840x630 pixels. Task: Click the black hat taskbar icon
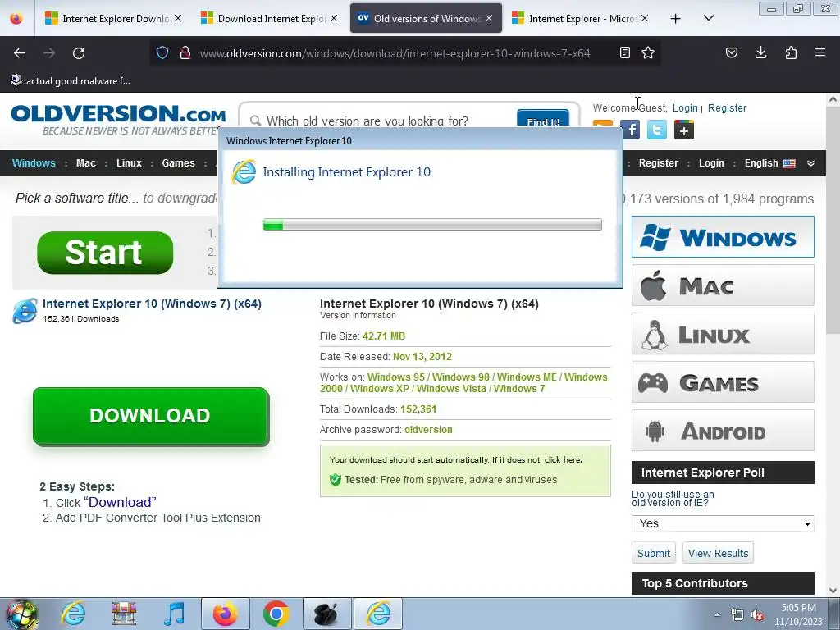point(326,614)
